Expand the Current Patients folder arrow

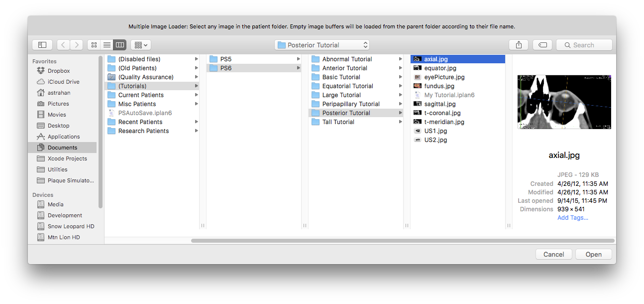click(197, 95)
